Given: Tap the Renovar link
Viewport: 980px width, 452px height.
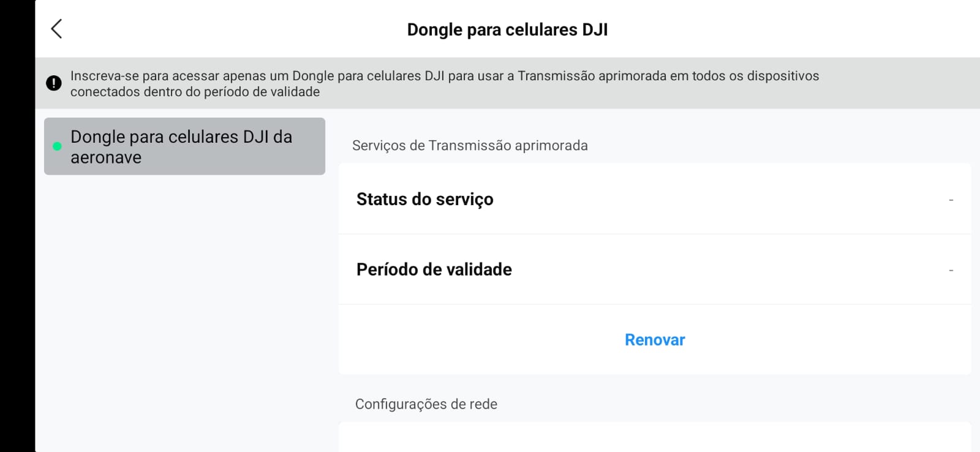Looking at the screenshot, I should (654, 340).
